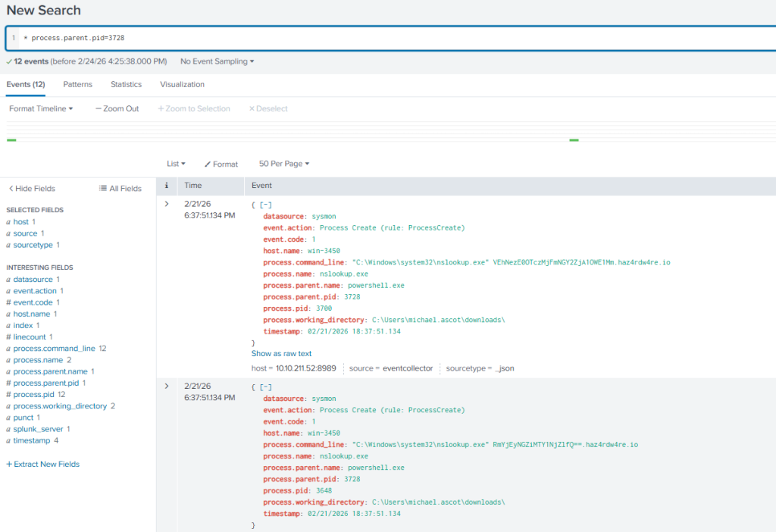776x532 pixels.
Task: Open the All Fields list
Action: tap(120, 189)
